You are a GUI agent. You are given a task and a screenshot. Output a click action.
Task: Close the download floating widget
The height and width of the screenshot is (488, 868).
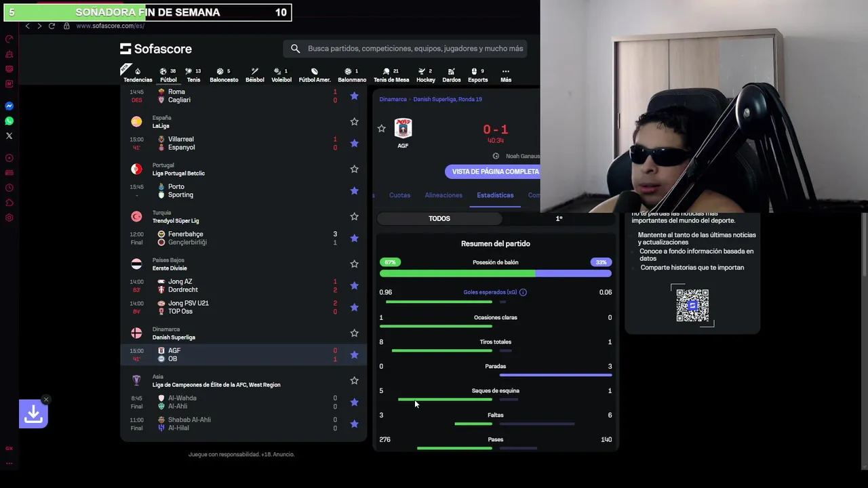pyautogui.click(x=45, y=399)
